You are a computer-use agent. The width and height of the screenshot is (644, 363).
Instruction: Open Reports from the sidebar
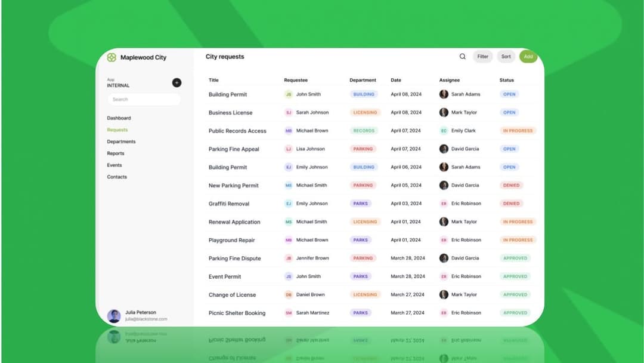point(116,153)
